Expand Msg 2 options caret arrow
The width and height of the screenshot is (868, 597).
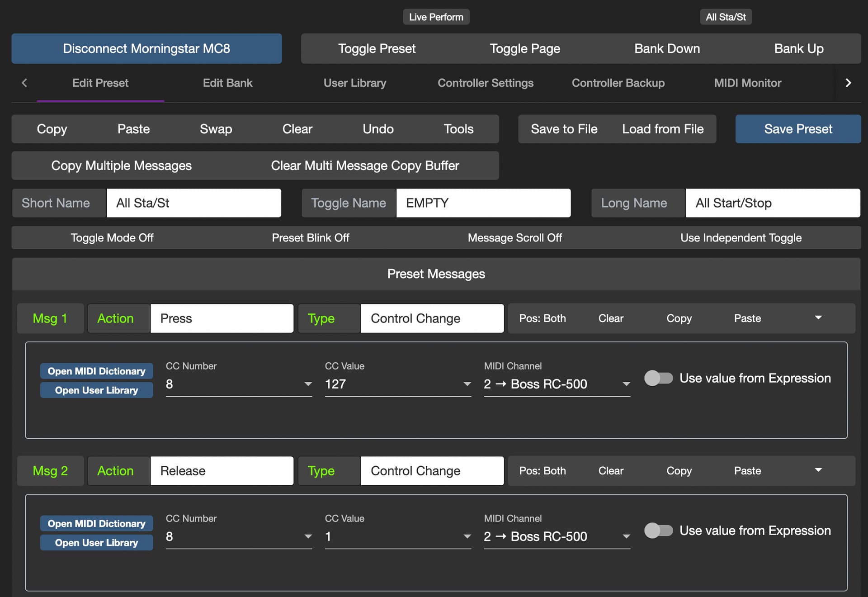click(818, 470)
